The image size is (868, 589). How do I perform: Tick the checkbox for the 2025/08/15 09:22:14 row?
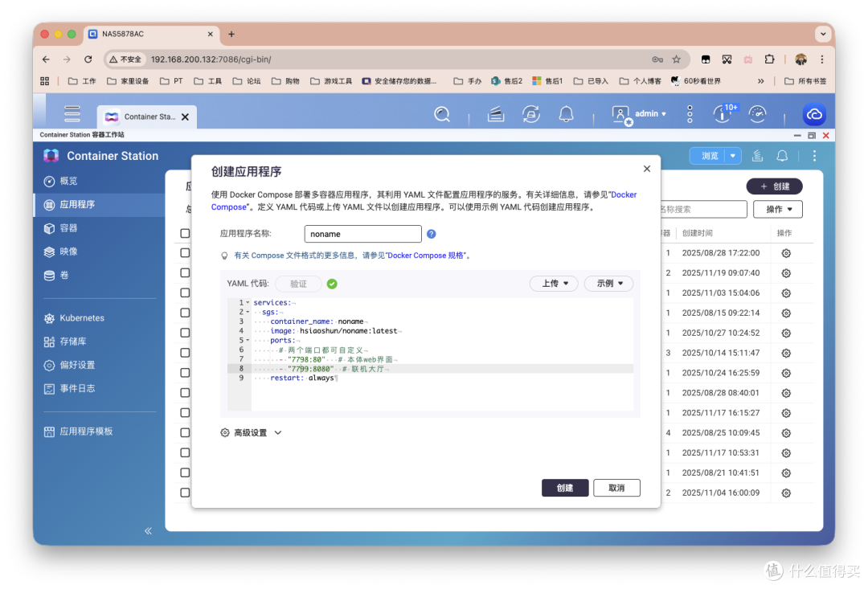[x=185, y=313]
